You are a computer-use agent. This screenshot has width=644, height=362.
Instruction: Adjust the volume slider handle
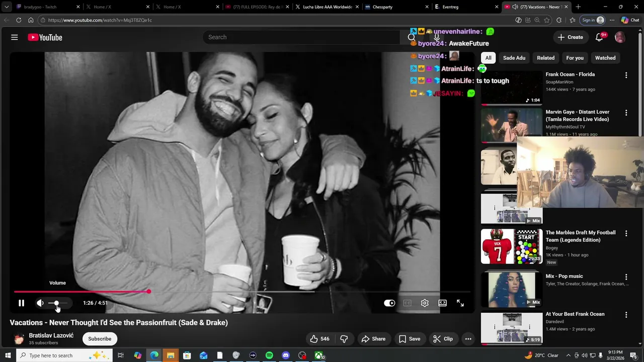(x=56, y=303)
